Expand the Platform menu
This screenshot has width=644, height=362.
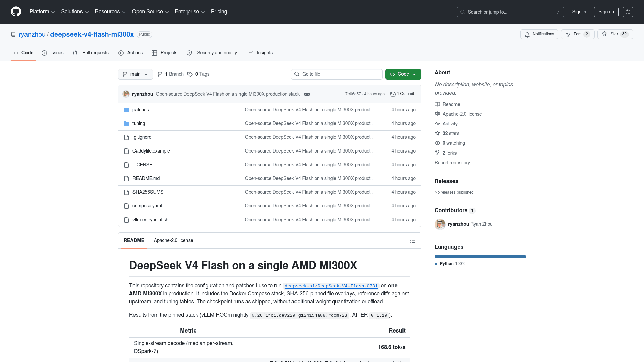click(42, 12)
